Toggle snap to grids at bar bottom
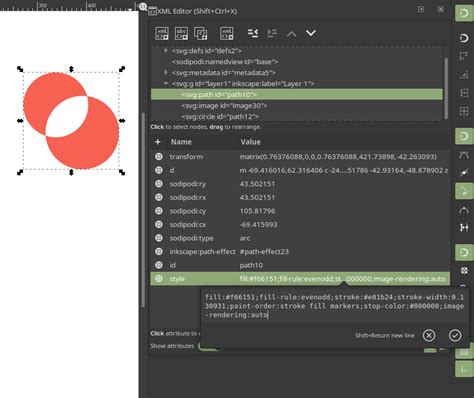The width and height of the screenshot is (474, 398). (x=464, y=369)
